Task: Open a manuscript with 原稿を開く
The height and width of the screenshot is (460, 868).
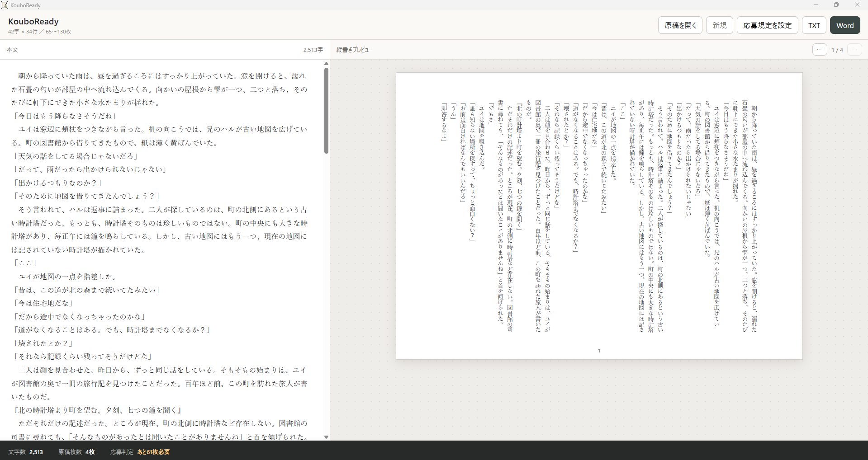Action: click(x=680, y=25)
